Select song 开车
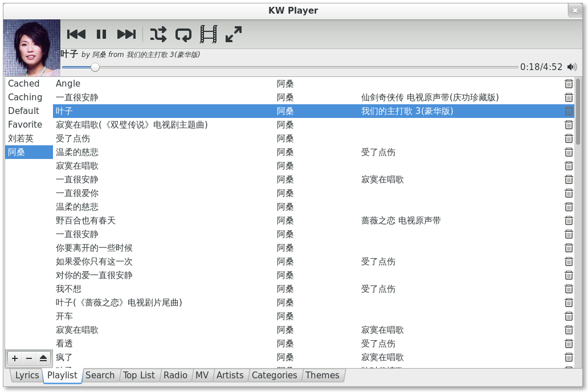 tap(64, 316)
